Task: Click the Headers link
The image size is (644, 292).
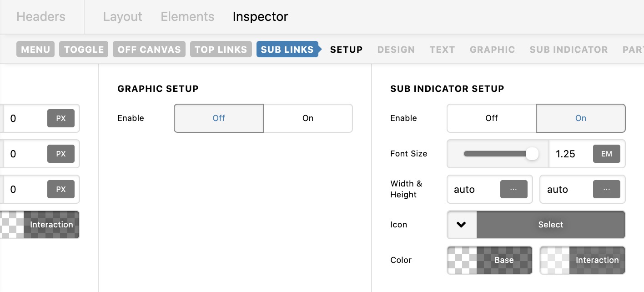Action: click(x=41, y=17)
